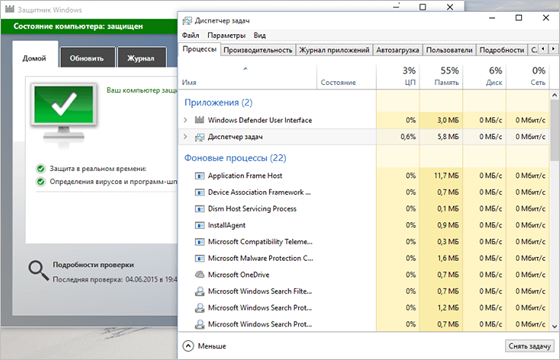Image resolution: width=560 pixels, height=360 pixels.
Task: Click the Windows Defender User Interface icon
Action: [x=199, y=120]
